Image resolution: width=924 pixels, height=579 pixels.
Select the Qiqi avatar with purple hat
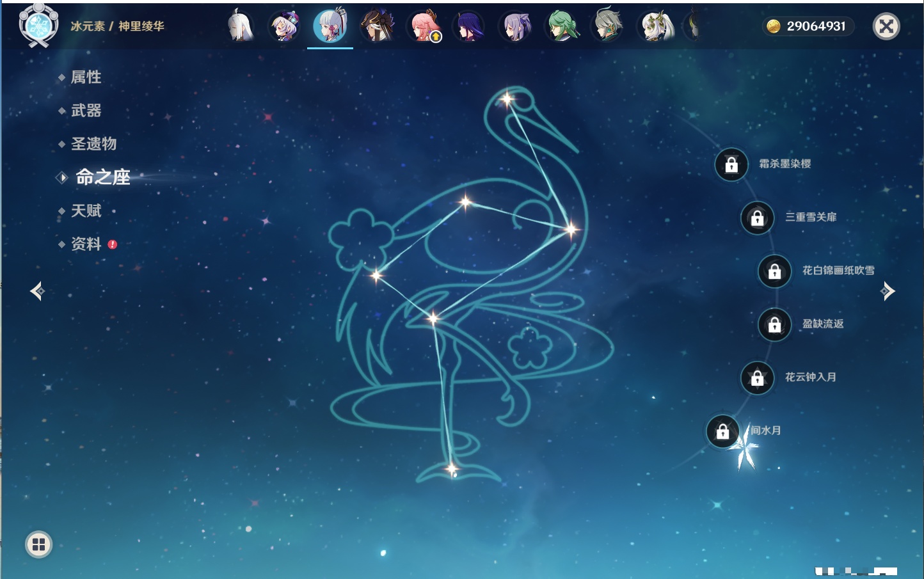[284, 26]
